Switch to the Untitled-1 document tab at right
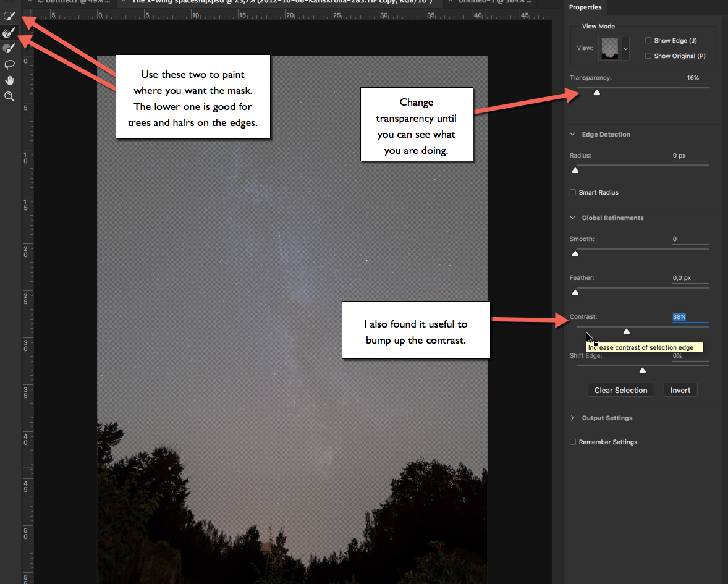 pyautogui.click(x=492, y=1)
